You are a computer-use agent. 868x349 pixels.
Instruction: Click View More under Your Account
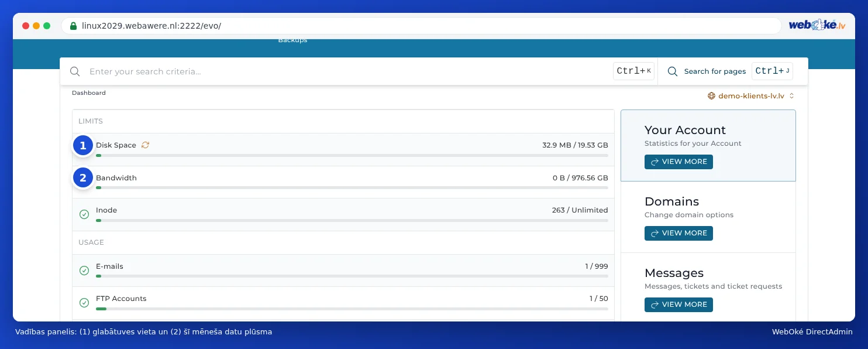tap(678, 162)
